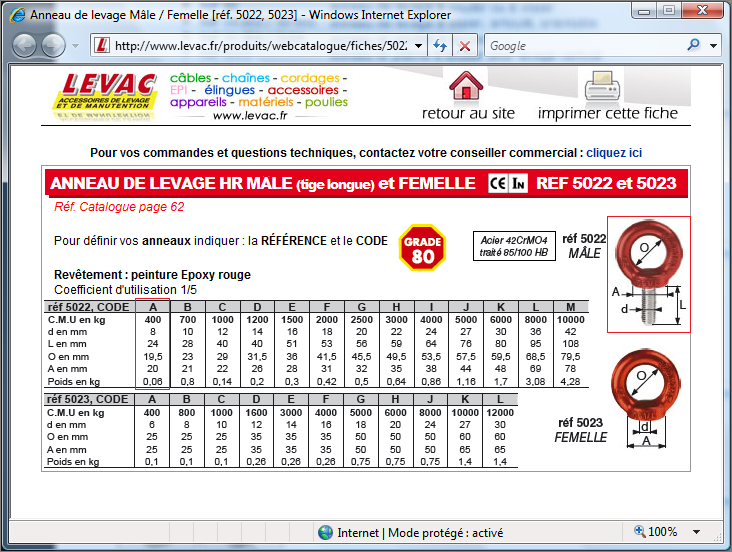The height and width of the screenshot is (552, 732).
Task: Expand the search provider dropdown arrow
Action: click(x=714, y=46)
